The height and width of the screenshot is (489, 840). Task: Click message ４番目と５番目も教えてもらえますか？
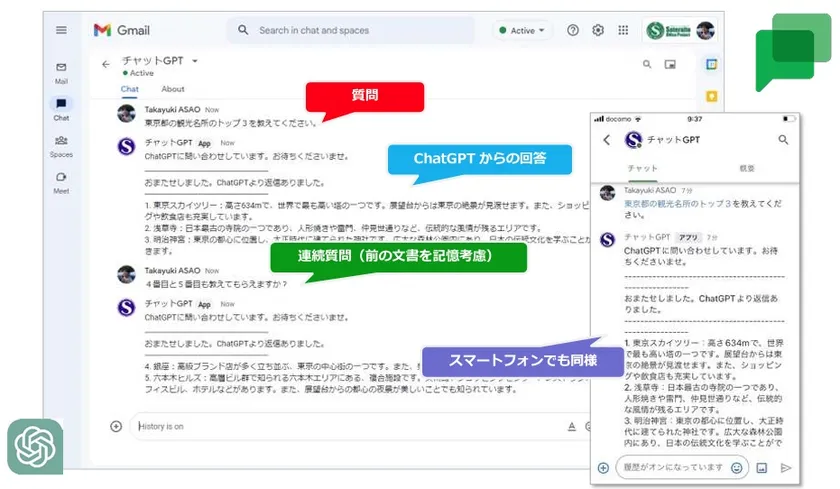217,284
